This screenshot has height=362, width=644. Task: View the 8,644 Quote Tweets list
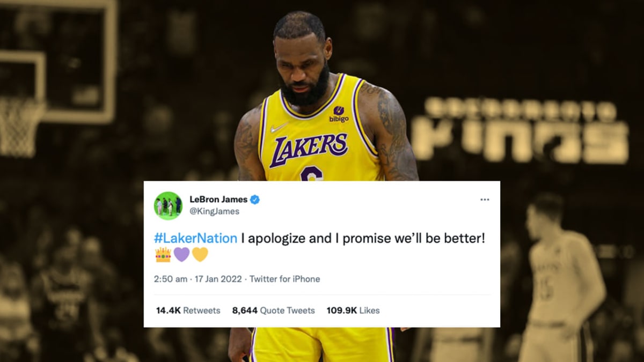pos(274,311)
